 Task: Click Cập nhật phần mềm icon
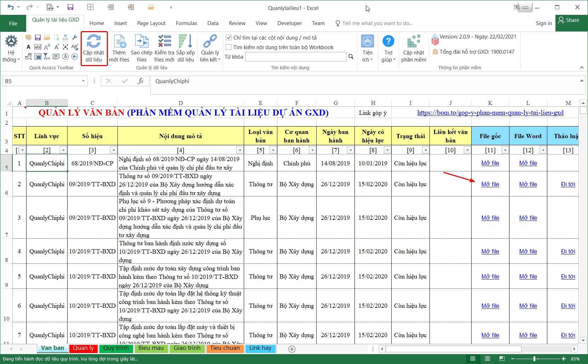[x=414, y=42]
